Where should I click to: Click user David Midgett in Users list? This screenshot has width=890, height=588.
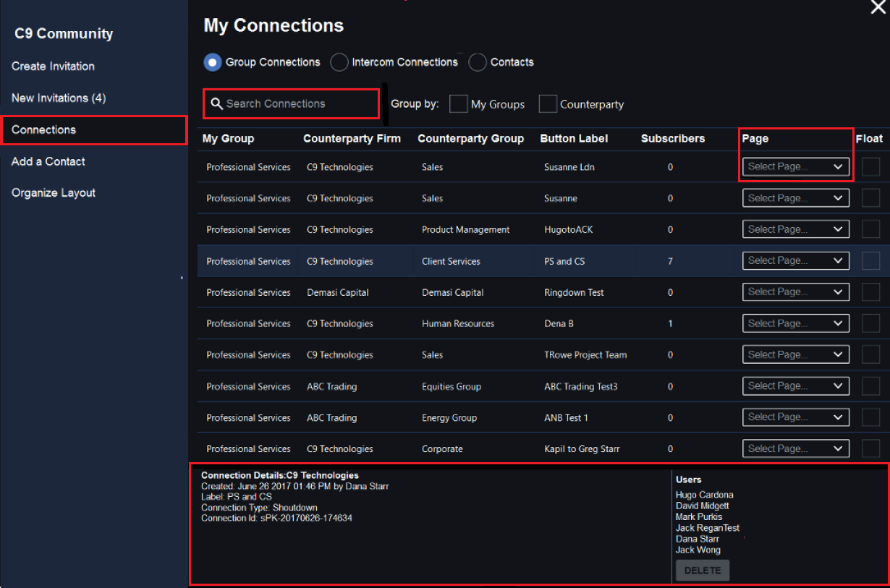(x=703, y=506)
